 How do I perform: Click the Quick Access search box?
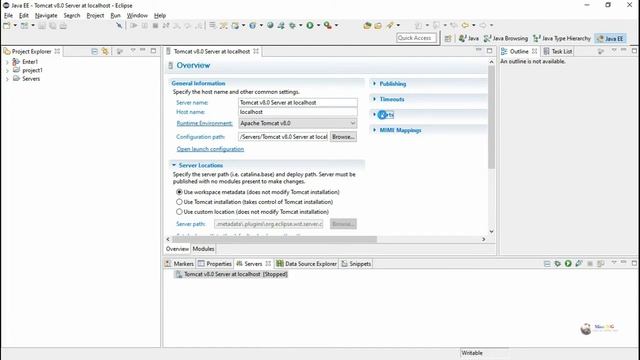click(416, 38)
